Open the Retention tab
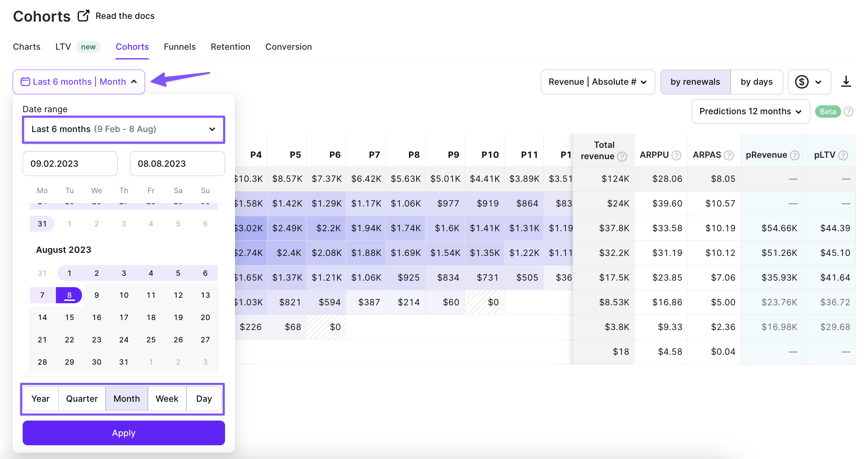Screen dimensions: 868x459 230,47
